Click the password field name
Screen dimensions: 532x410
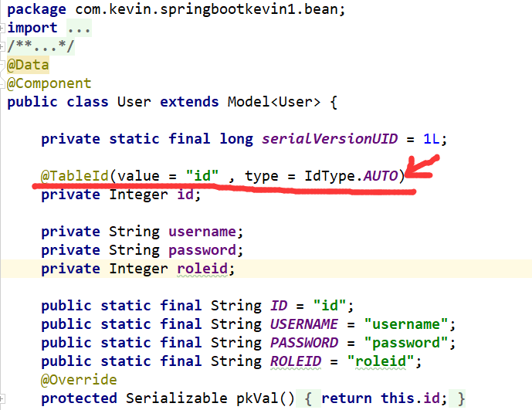tap(202, 250)
